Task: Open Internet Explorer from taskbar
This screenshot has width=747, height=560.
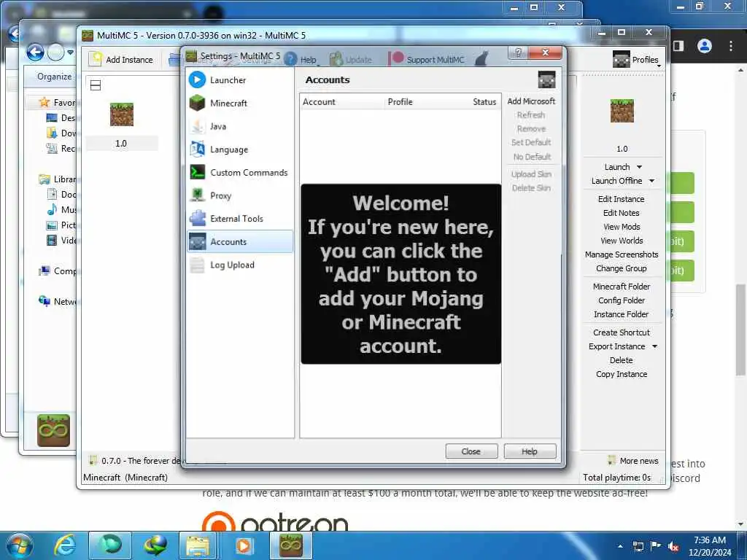Action: point(65,545)
